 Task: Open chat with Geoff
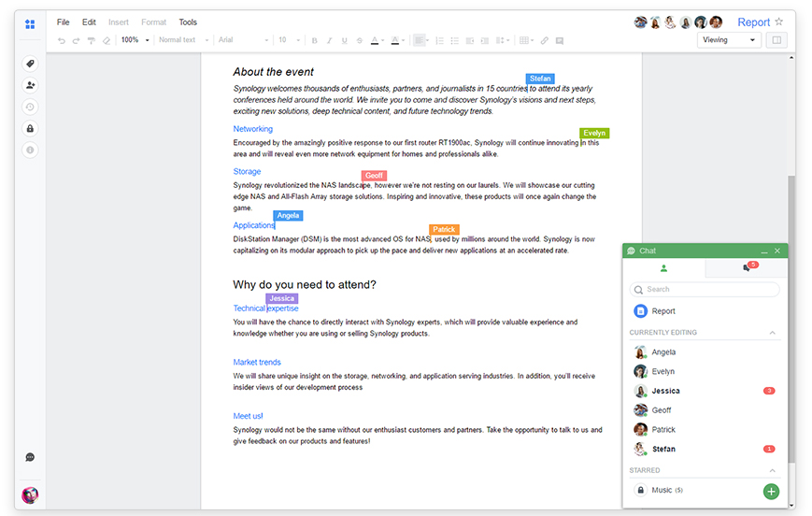(705, 410)
